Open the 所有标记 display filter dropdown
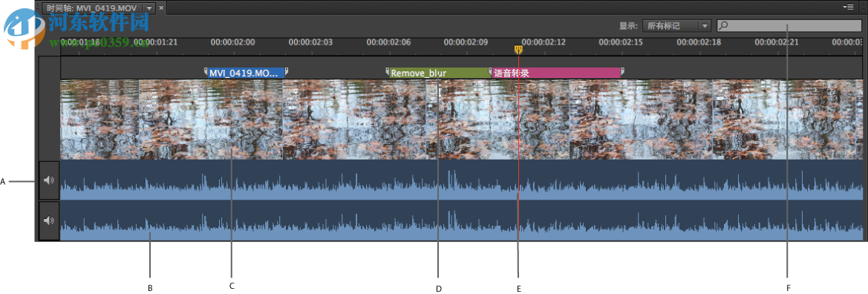This screenshot has height=294, width=868. (x=676, y=25)
